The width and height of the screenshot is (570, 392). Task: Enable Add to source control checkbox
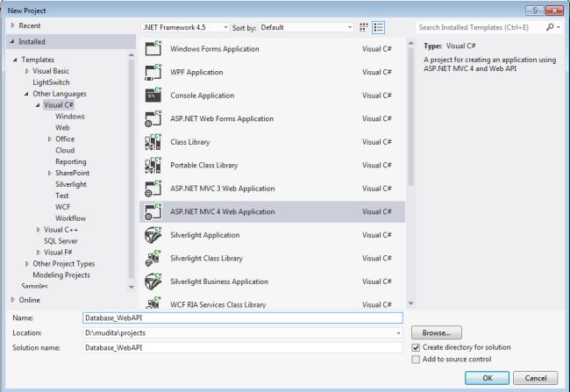416,360
